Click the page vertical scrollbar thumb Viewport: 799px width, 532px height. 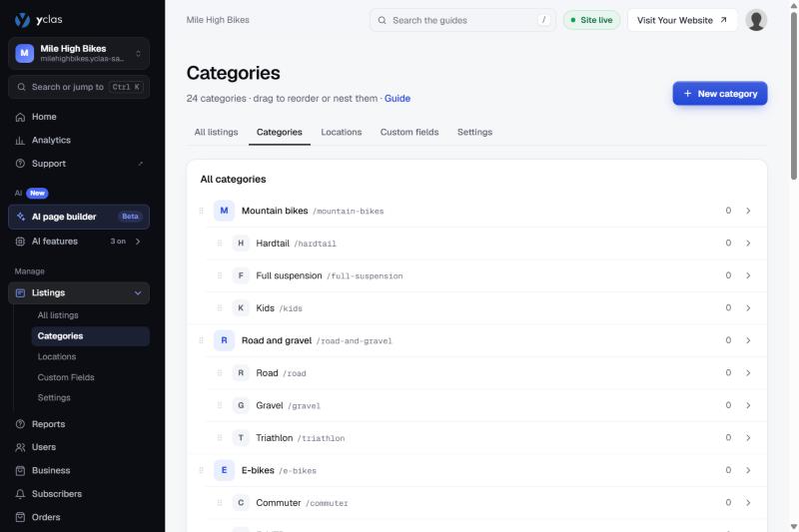click(793, 96)
